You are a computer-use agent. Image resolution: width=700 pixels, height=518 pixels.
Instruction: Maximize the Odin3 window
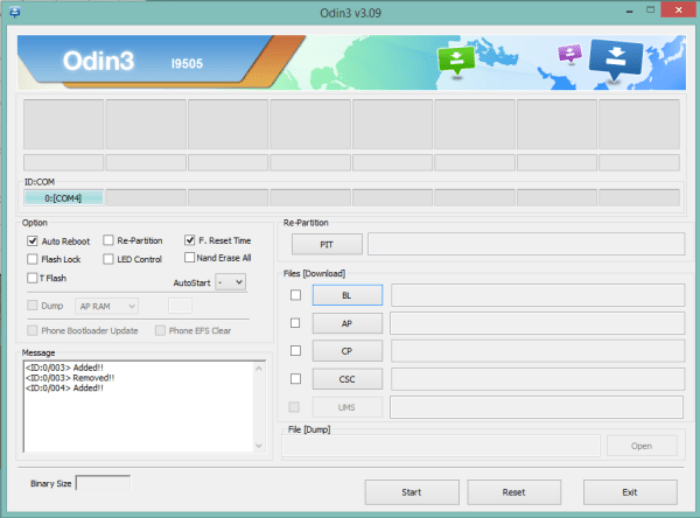click(x=650, y=10)
